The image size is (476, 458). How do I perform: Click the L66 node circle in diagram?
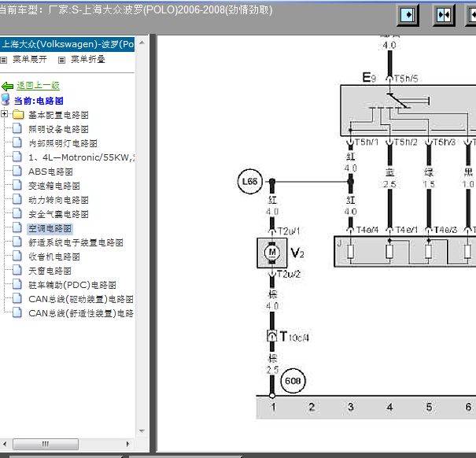[250, 182]
